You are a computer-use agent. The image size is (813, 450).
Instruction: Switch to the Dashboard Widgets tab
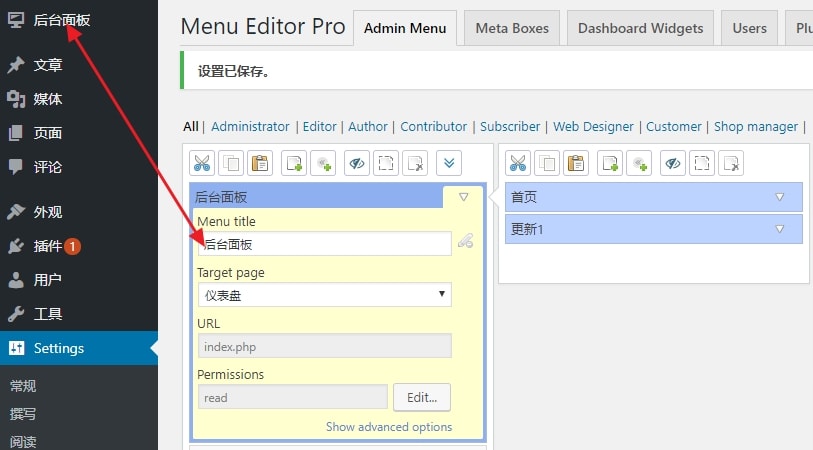pos(640,28)
